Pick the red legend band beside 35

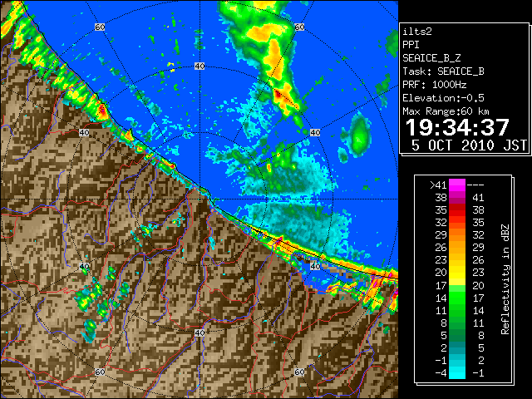point(457,210)
